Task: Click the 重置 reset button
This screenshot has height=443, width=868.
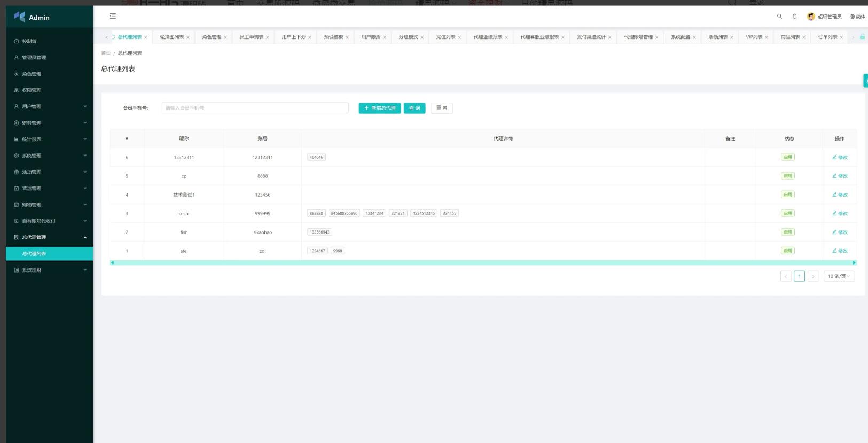Action: coord(441,108)
